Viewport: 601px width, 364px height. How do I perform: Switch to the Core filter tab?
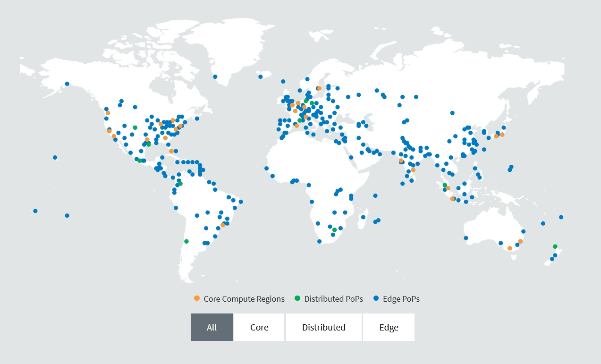(259, 327)
